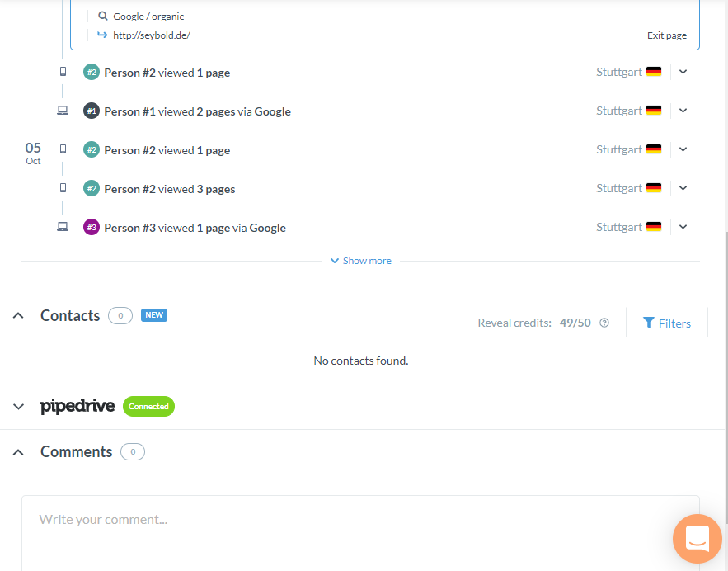
Task: Collapse the Contacts section
Action: 17,315
